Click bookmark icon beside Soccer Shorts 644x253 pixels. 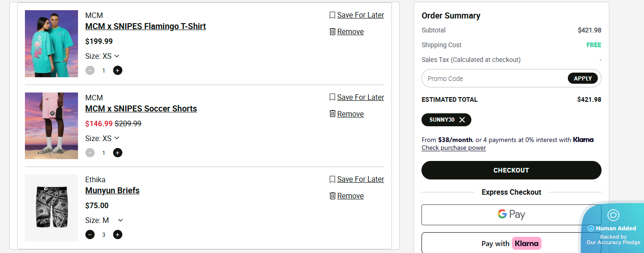[332, 98]
